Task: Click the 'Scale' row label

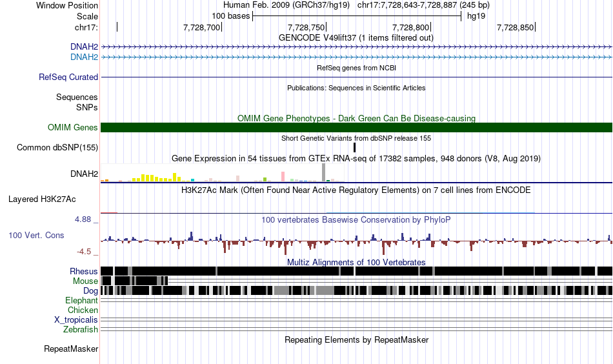Action: tap(87, 16)
